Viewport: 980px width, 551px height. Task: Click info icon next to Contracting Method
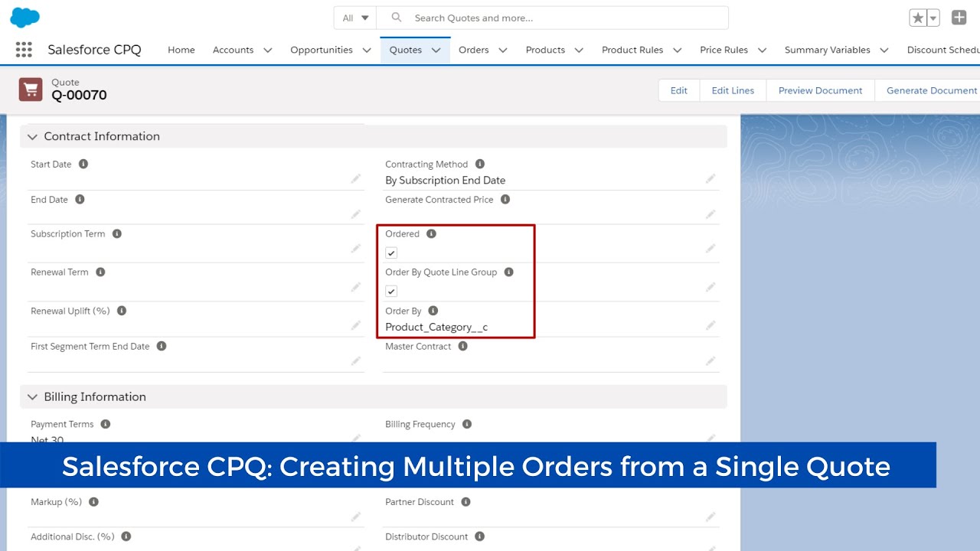pyautogui.click(x=480, y=164)
